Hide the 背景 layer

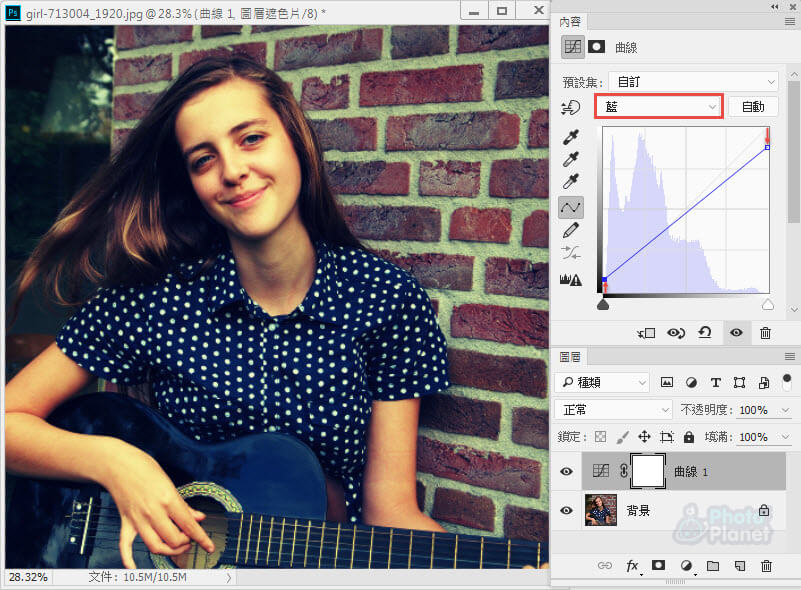click(x=567, y=510)
